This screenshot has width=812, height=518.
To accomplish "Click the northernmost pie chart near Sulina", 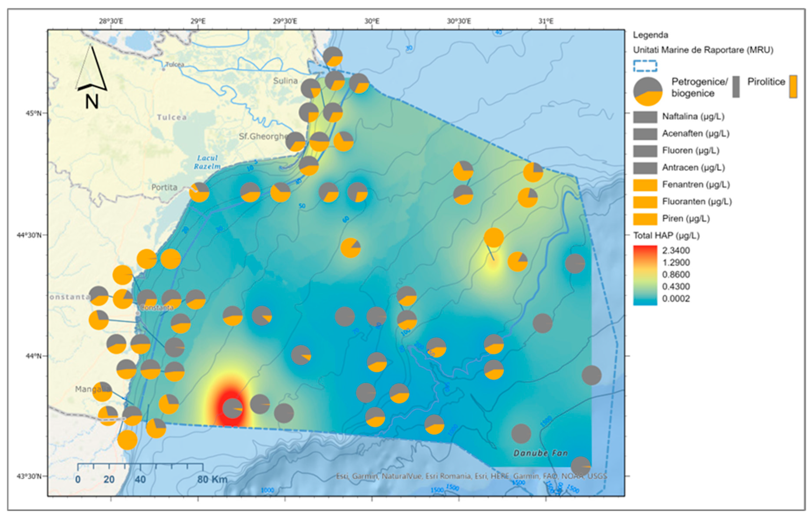I will 333,56.
